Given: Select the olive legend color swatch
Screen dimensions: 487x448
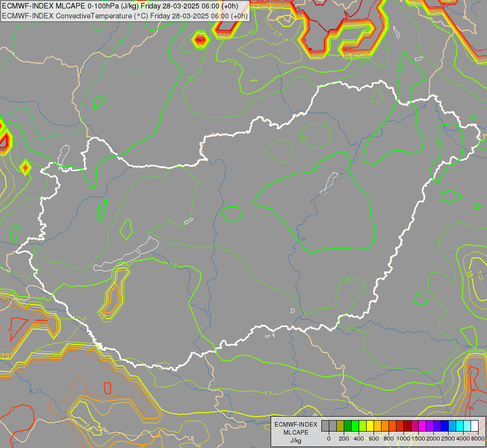Looking at the screenshot, I should click(340, 426).
